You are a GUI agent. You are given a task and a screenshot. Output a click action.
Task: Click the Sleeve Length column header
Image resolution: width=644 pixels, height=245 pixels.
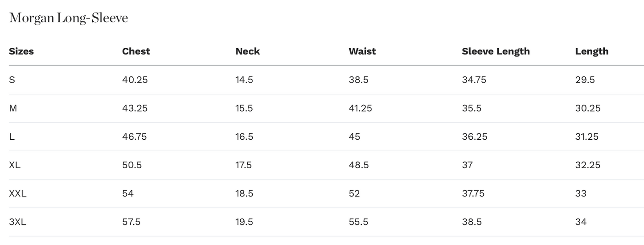click(x=496, y=51)
